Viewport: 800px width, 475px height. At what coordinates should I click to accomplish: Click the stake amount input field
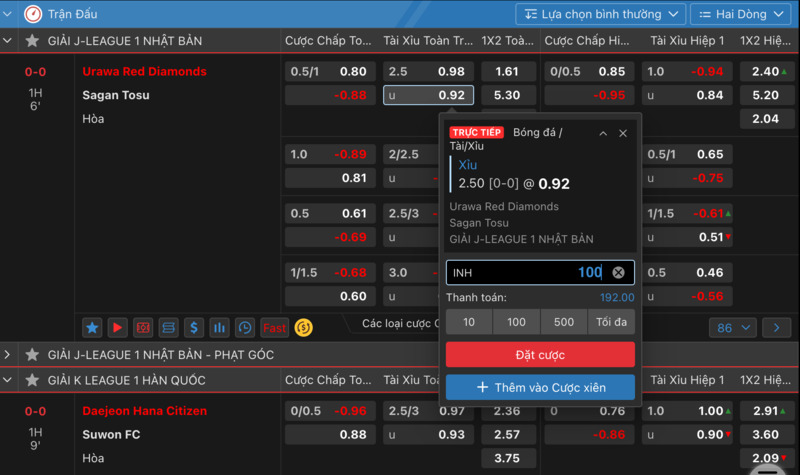525,273
